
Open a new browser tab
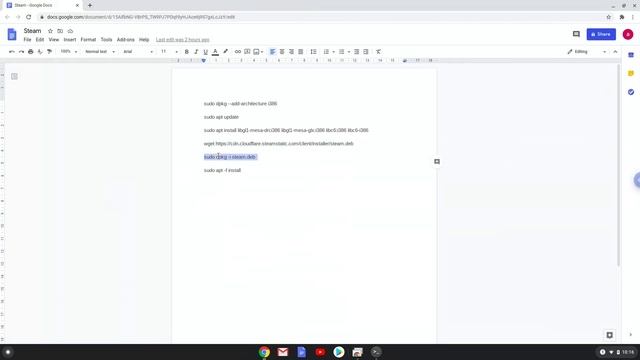[x=90, y=5]
